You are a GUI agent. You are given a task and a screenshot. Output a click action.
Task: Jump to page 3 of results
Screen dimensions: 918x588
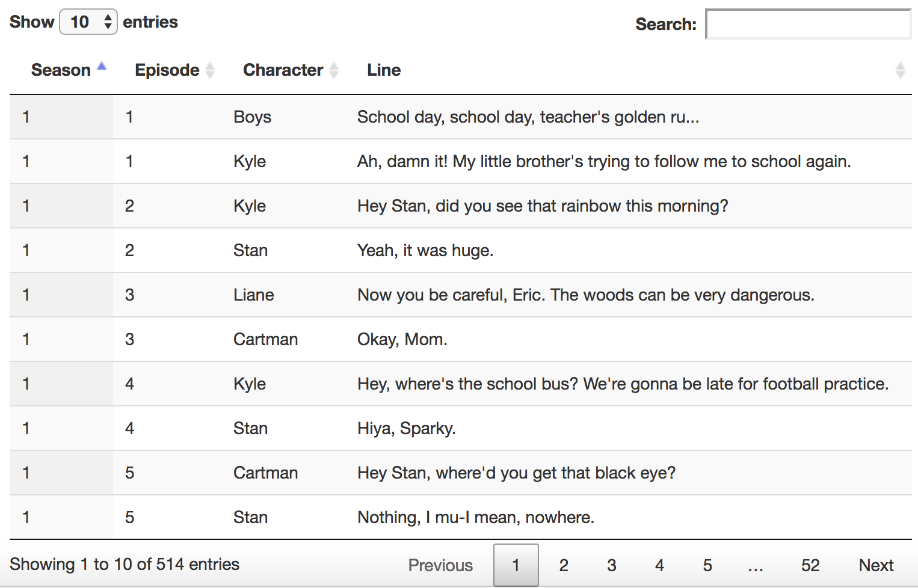point(612,565)
